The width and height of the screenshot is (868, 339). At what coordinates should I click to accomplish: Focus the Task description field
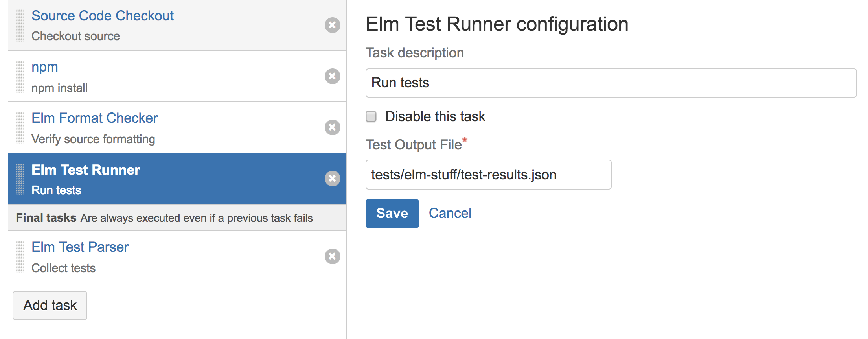pyautogui.click(x=611, y=83)
